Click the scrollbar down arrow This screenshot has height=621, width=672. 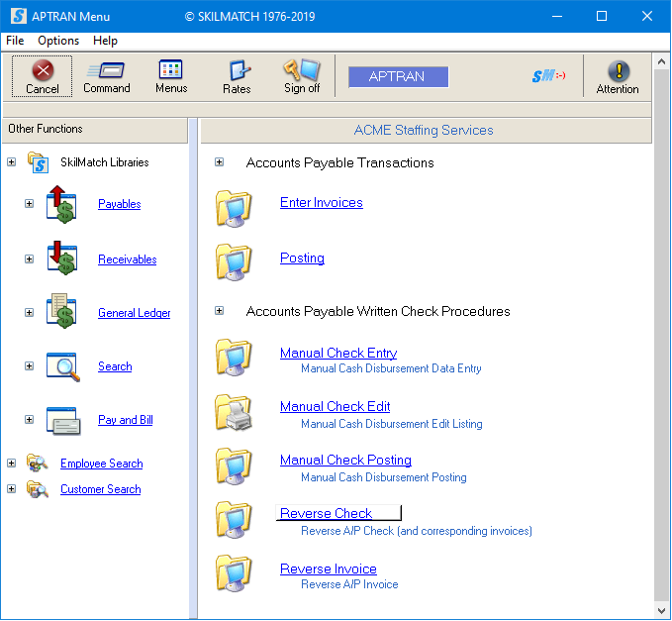(661, 611)
